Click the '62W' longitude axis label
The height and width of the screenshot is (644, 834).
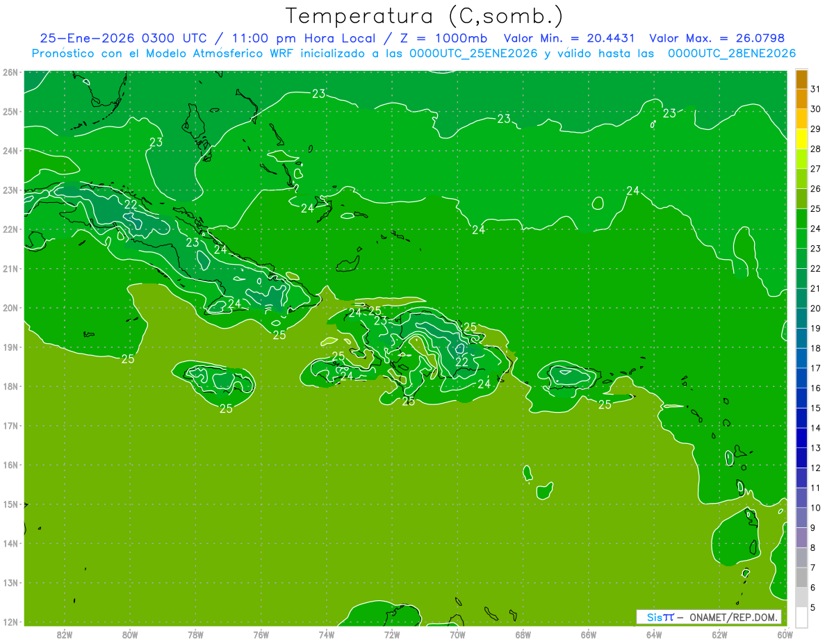[x=719, y=634]
